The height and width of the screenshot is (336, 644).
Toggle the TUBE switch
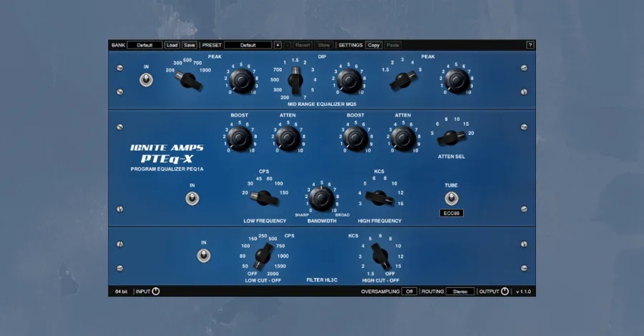click(x=452, y=199)
